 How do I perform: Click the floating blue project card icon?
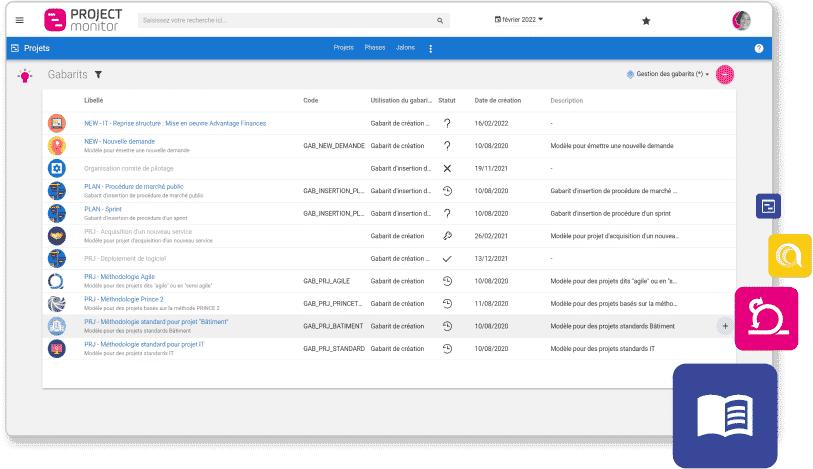(x=768, y=206)
